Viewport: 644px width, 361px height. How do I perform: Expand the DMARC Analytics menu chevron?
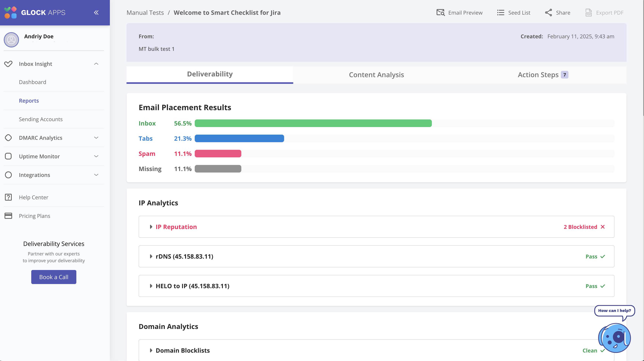[96, 138]
